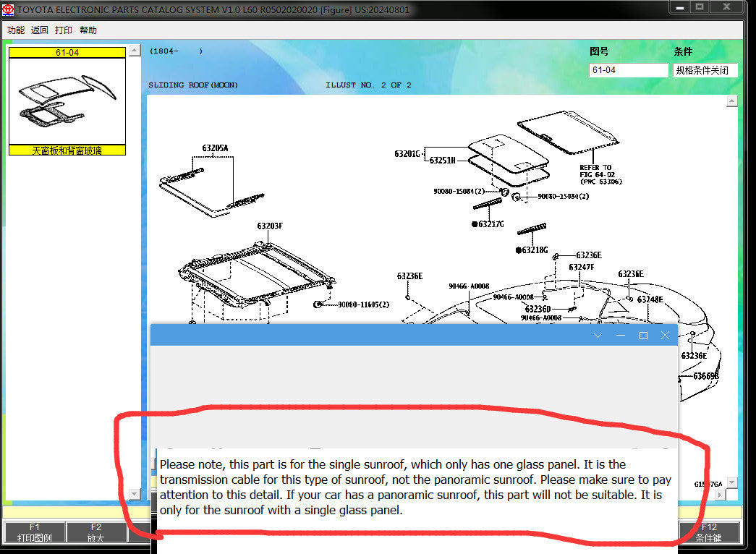Click the diagram horizontal scroll-right arrow
Viewport: 756px width, 554px height.
[720, 495]
